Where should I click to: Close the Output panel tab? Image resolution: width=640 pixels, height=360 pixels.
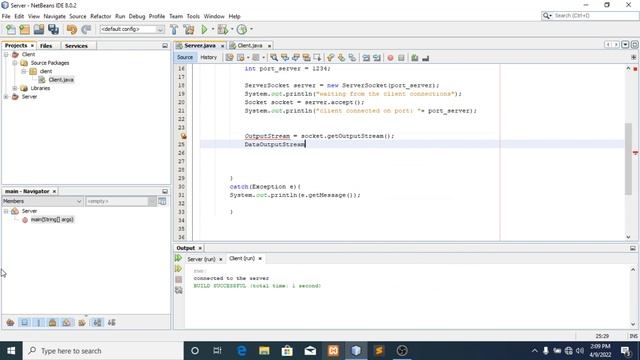pos(200,248)
